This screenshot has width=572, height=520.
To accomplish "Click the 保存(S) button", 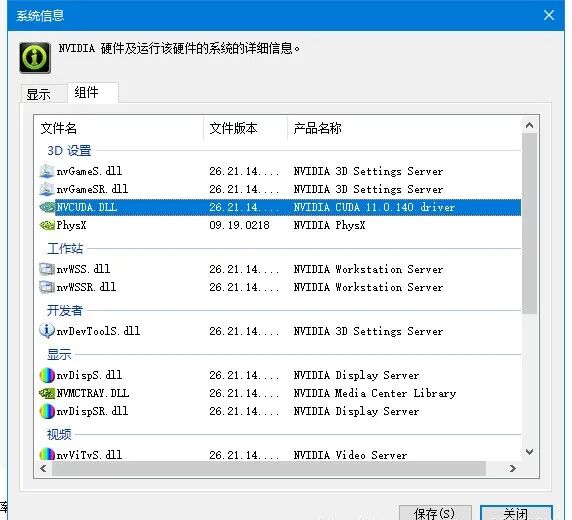I will 435,513.
